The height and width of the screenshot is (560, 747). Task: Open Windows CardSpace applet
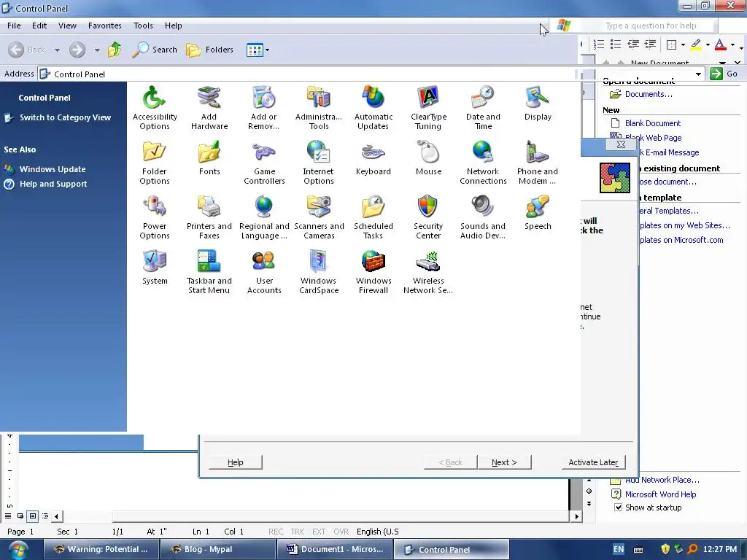[x=319, y=272]
